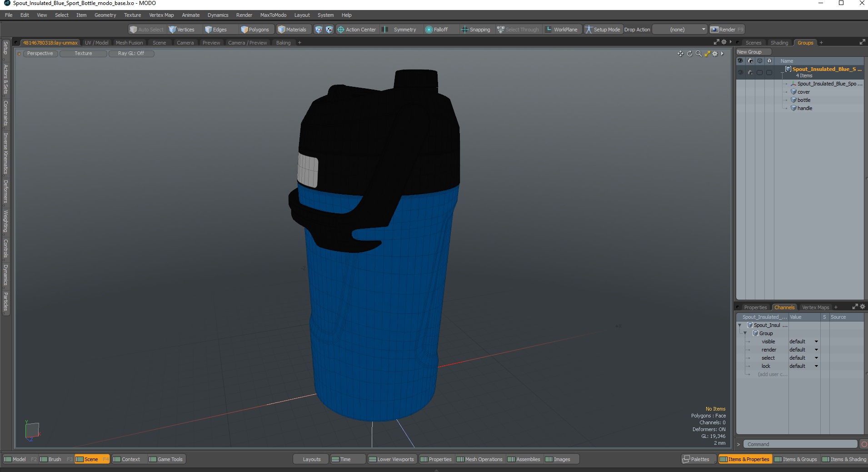This screenshot has height=472, width=868.
Task: Click the render camera column header icon
Action: click(750, 61)
